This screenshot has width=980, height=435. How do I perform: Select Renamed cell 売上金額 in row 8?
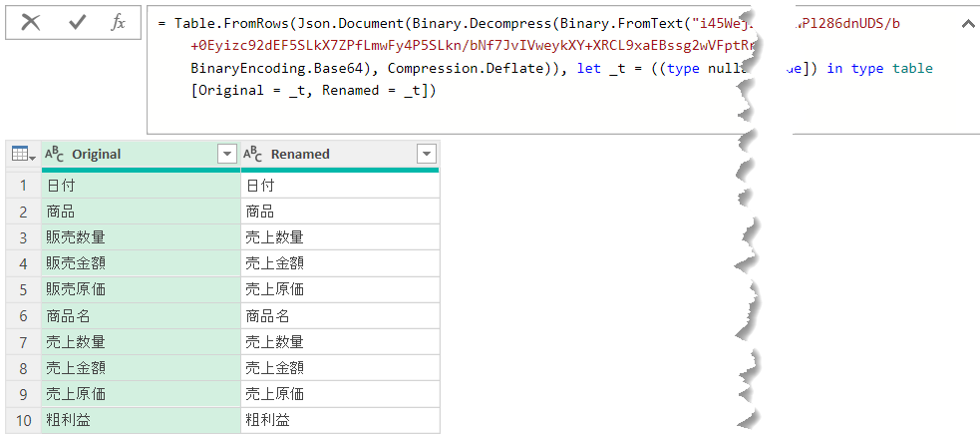point(340,368)
